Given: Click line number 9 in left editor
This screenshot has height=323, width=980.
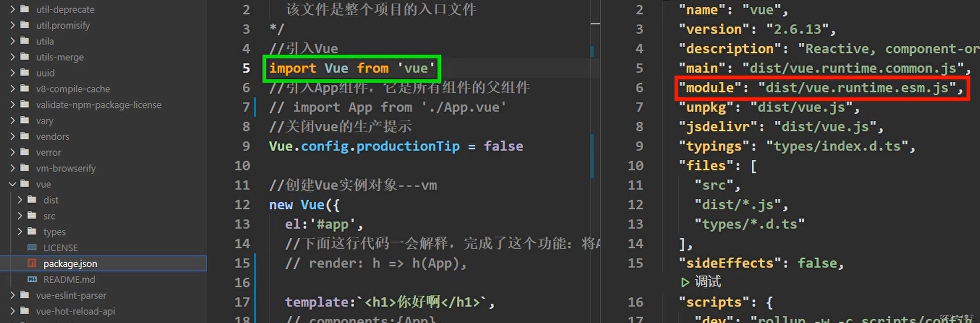Looking at the screenshot, I should [246, 146].
